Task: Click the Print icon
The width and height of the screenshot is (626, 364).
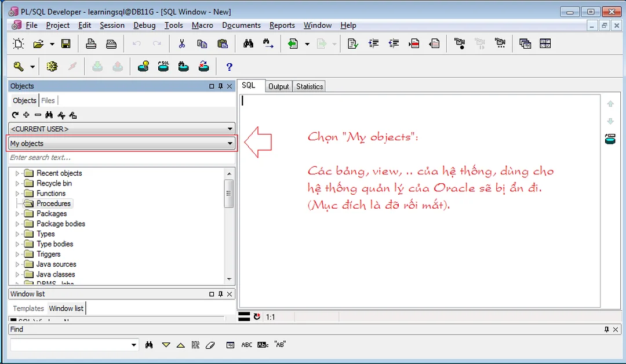Action: click(91, 43)
